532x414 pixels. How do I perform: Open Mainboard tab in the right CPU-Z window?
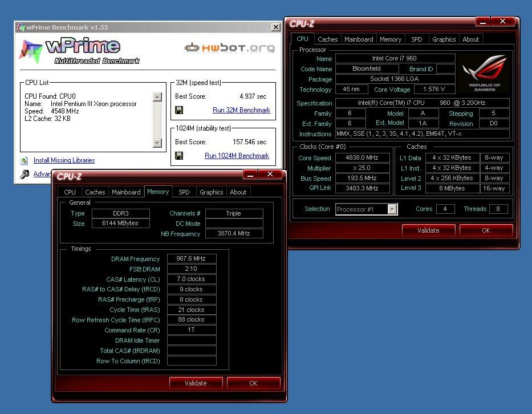click(359, 39)
